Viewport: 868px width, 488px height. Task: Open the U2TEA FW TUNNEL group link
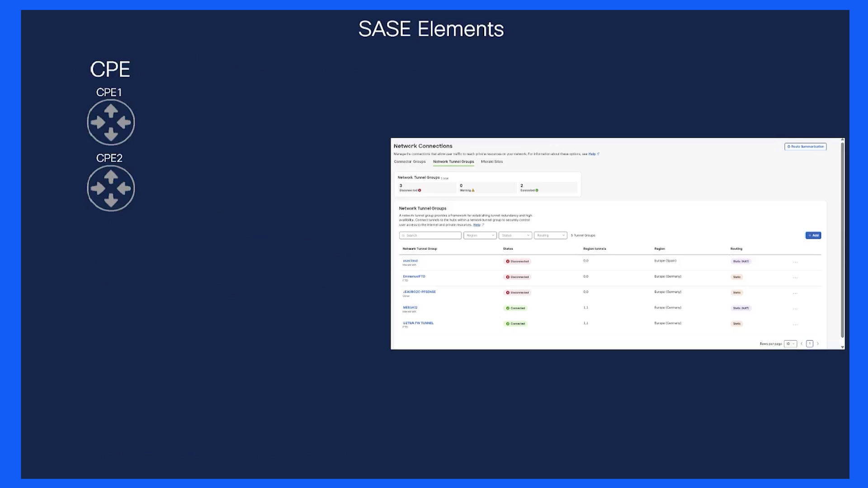tap(418, 323)
